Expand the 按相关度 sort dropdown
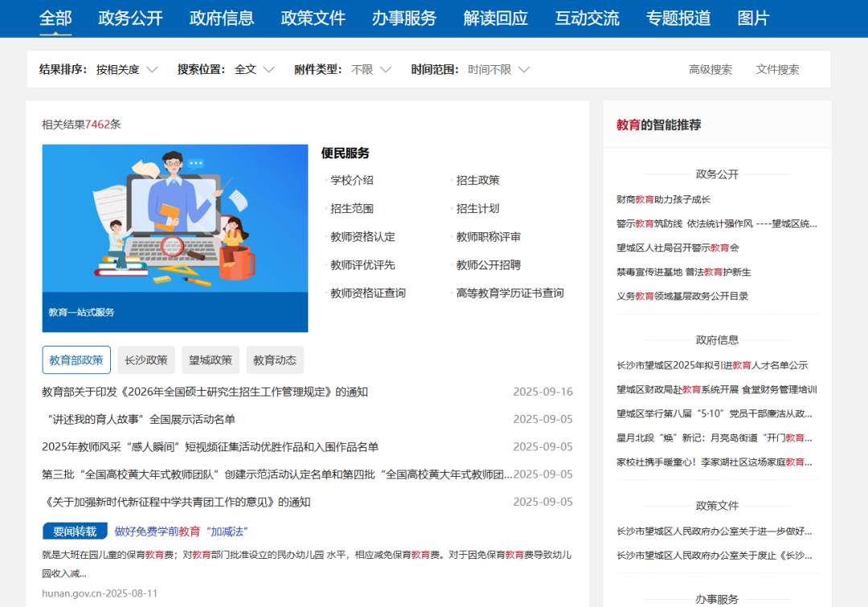The image size is (868, 607). [x=127, y=70]
